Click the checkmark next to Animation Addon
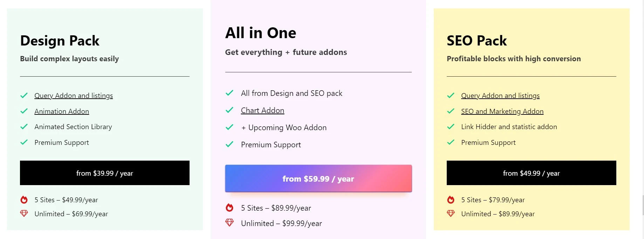Viewport: 644px width, 239px height. 24,111
